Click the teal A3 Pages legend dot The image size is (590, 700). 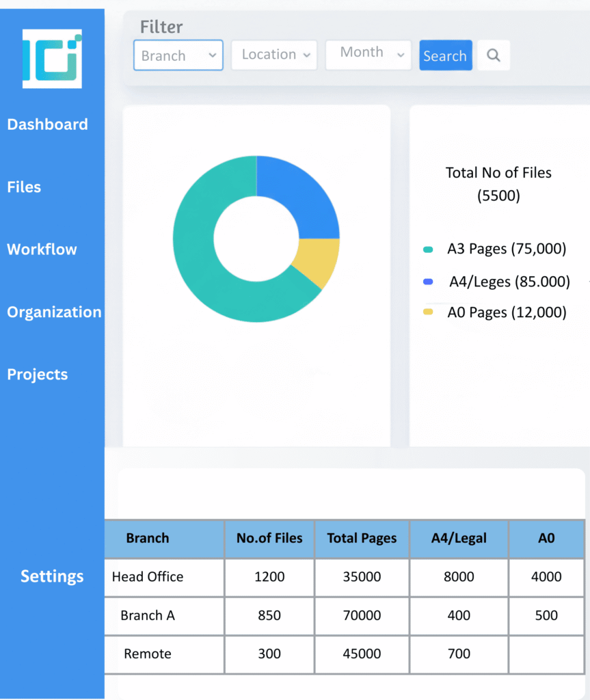[x=429, y=250]
